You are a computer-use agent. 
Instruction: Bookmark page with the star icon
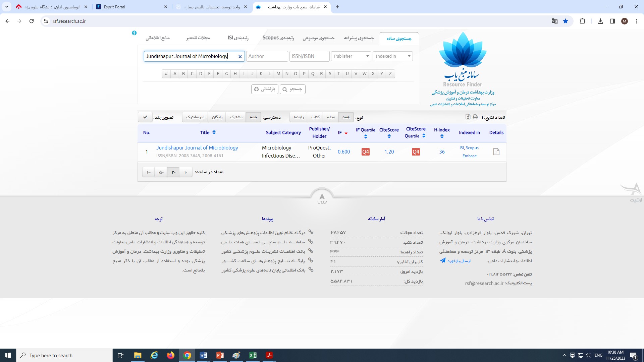(566, 21)
